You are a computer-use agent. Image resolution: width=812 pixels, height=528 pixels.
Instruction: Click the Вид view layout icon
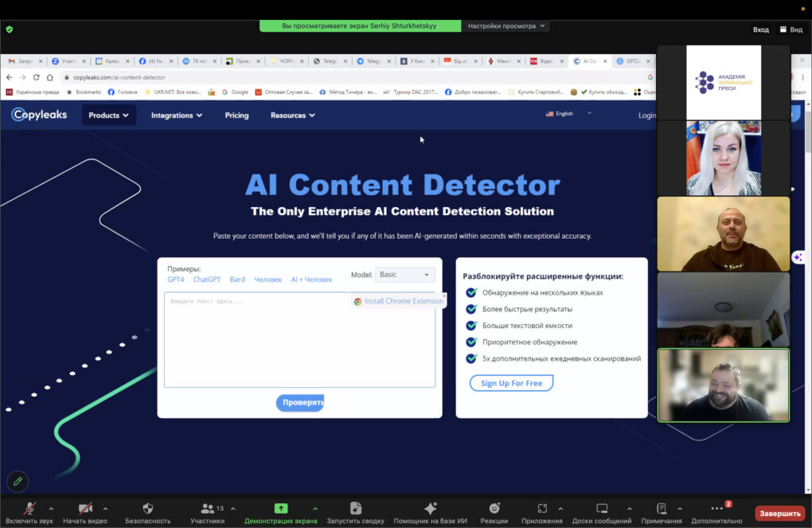791,29
